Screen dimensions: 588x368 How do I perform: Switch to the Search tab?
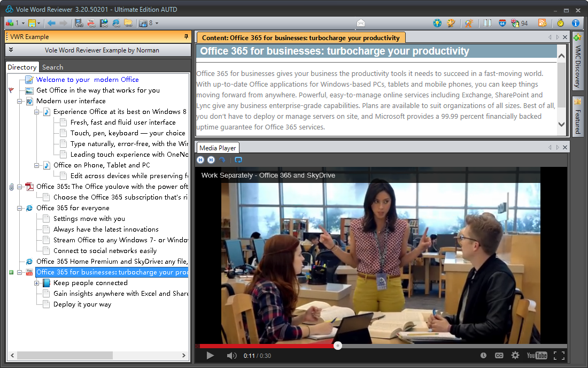tap(52, 67)
